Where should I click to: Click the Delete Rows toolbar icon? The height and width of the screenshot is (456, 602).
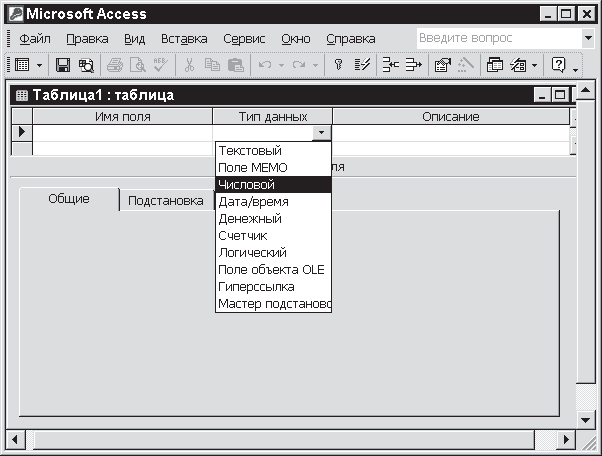click(x=413, y=65)
